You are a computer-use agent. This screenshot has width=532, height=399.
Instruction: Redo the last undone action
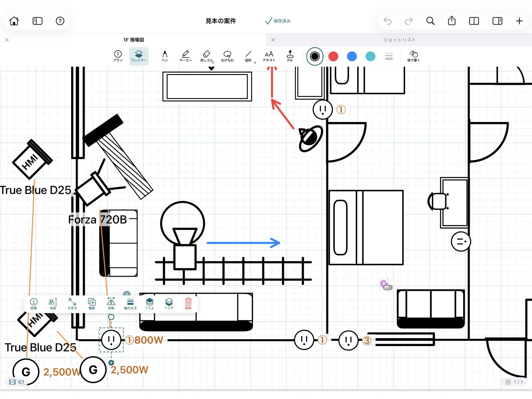coord(409,21)
